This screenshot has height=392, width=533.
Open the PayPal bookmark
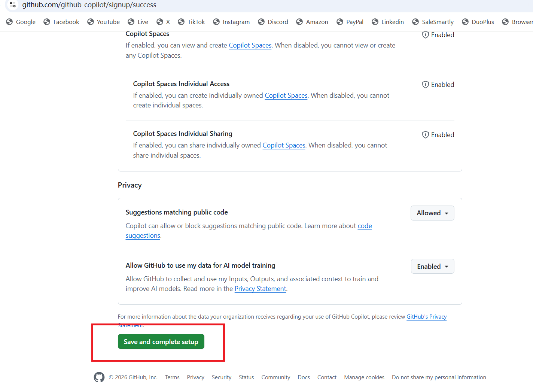click(350, 22)
